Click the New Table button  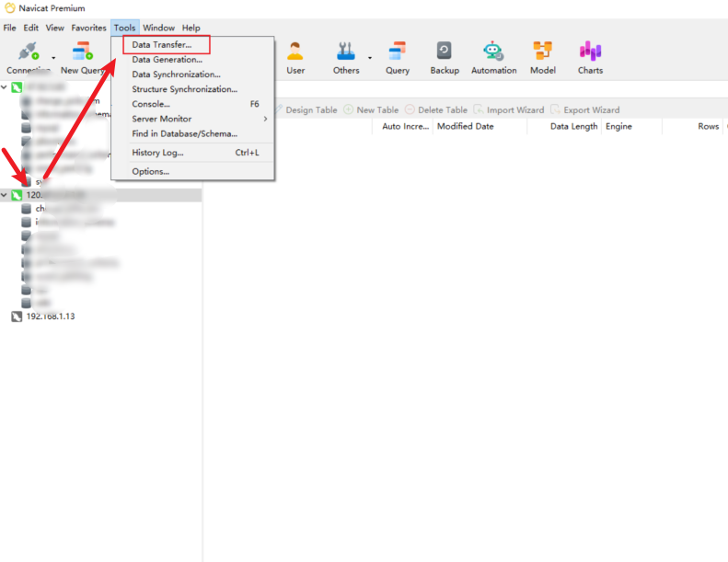(371, 110)
